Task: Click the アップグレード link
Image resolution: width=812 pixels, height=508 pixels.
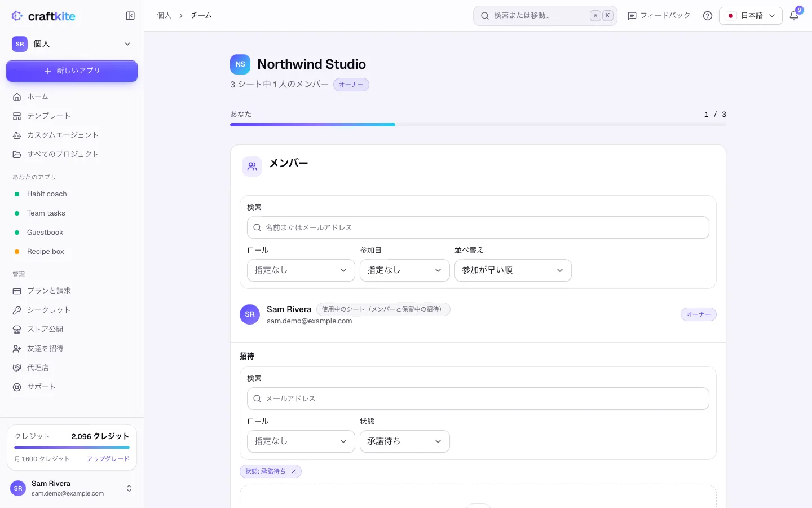Action: click(x=108, y=459)
